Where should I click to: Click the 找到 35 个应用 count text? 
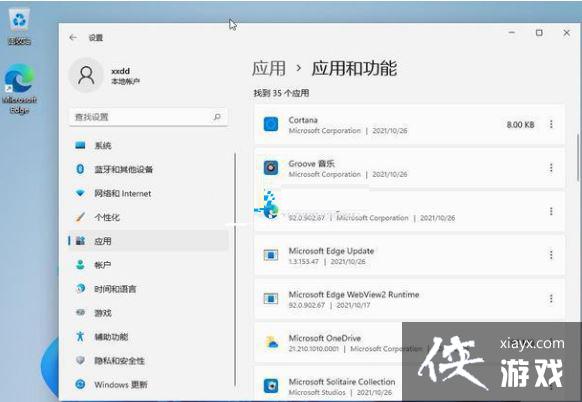[x=281, y=93]
